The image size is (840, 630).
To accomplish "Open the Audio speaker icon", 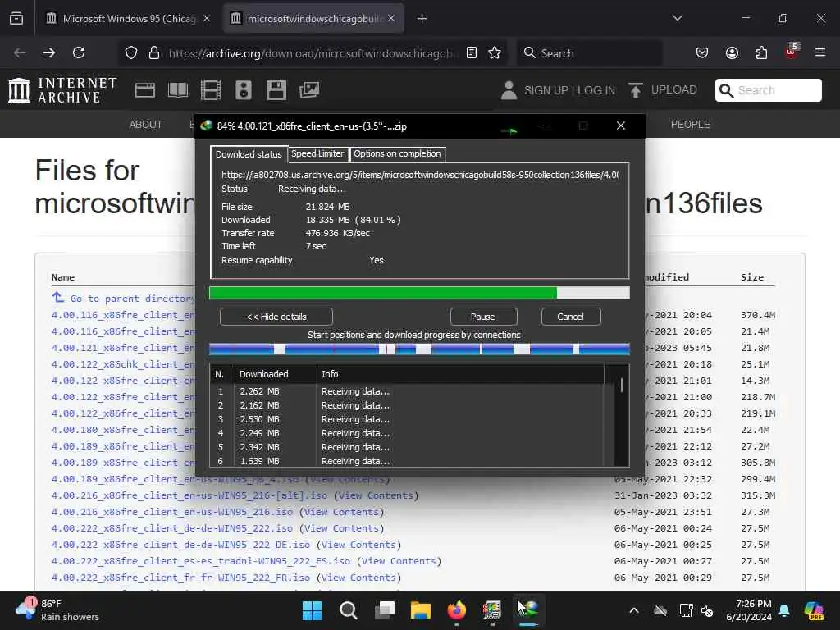I will tap(243, 90).
